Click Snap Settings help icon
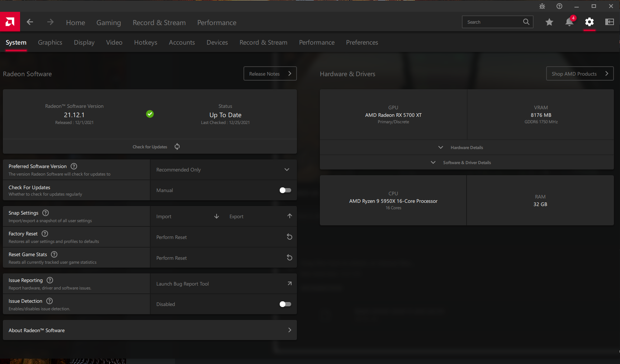This screenshot has width=620, height=364. [x=46, y=213]
